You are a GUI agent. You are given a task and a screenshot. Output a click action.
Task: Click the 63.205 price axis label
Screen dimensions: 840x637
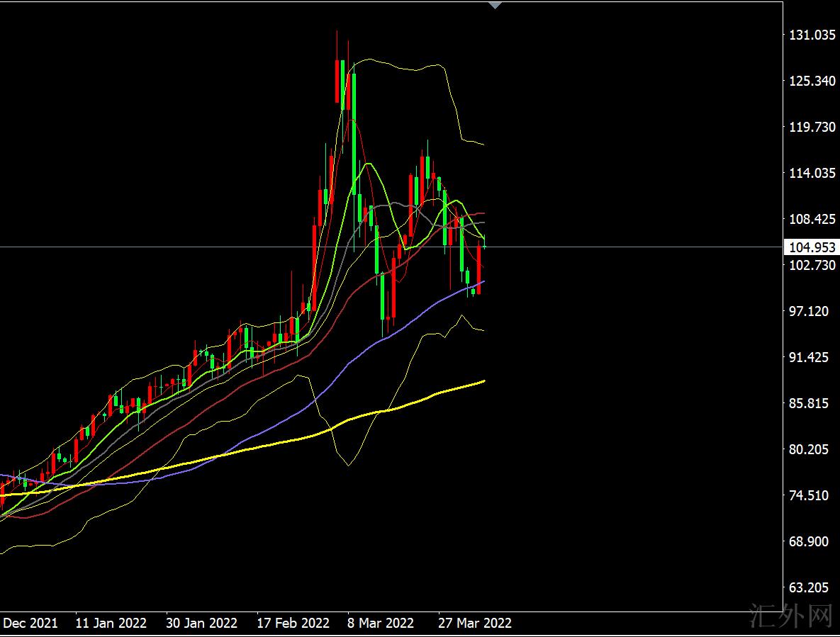809,587
